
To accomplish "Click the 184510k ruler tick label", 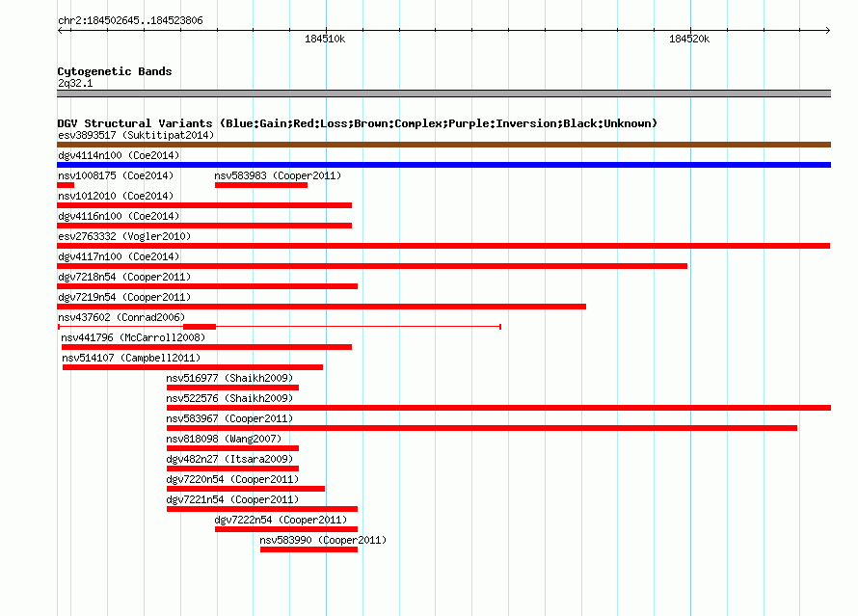I will pos(325,39).
